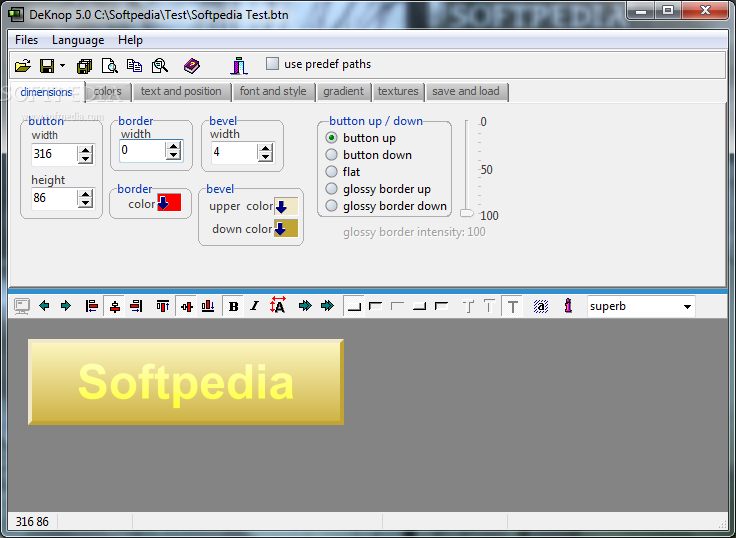This screenshot has width=736, height=538.
Task: Select the button down radio option
Action: coord(331,154)
